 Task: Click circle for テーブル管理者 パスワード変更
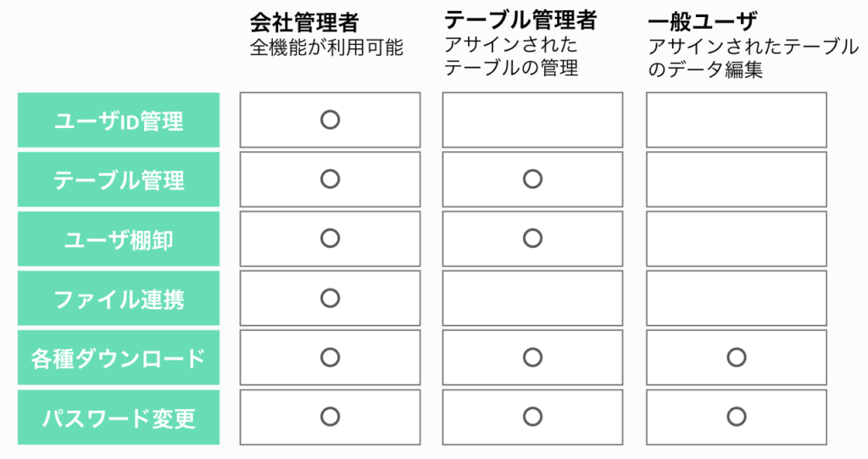click(x=532, y=417)
